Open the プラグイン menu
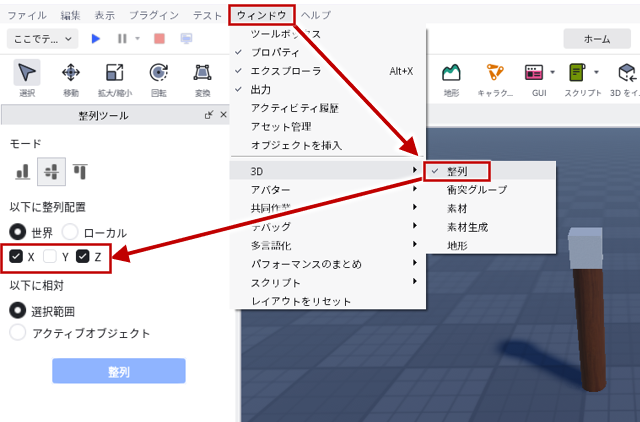The image size is (640, 422). 154,16
